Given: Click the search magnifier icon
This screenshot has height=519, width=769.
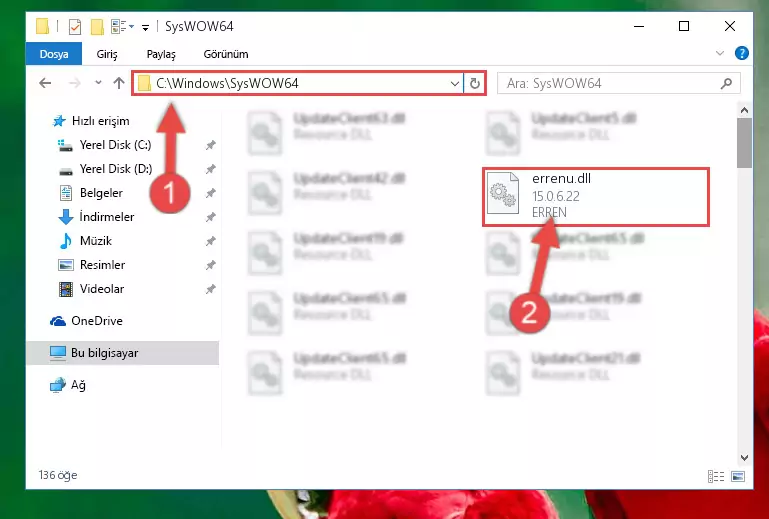Looking at the screenshot, I should tap(726, 83).
